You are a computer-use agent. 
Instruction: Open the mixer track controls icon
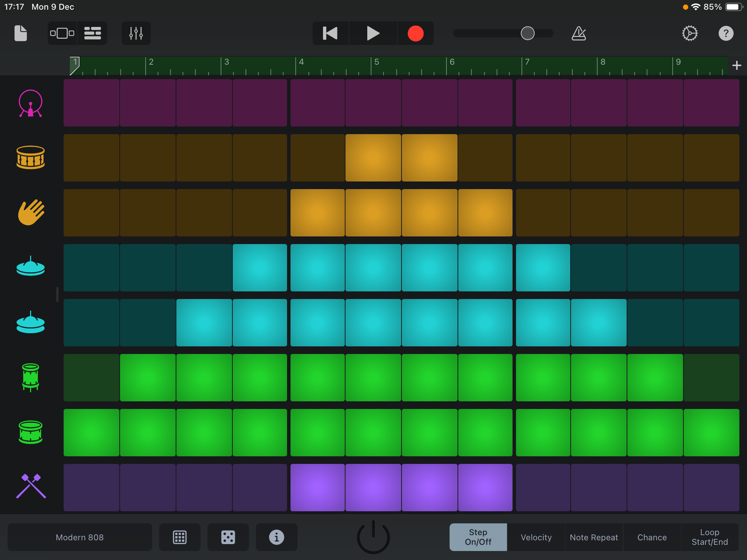(136, 34)
